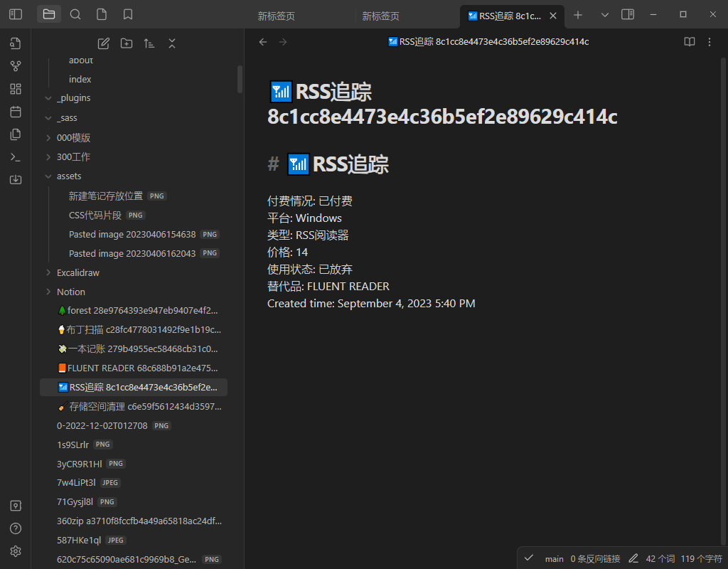728x569 pixels.
Task: Open the bookmarks panel
Action: tap(128, 14)
